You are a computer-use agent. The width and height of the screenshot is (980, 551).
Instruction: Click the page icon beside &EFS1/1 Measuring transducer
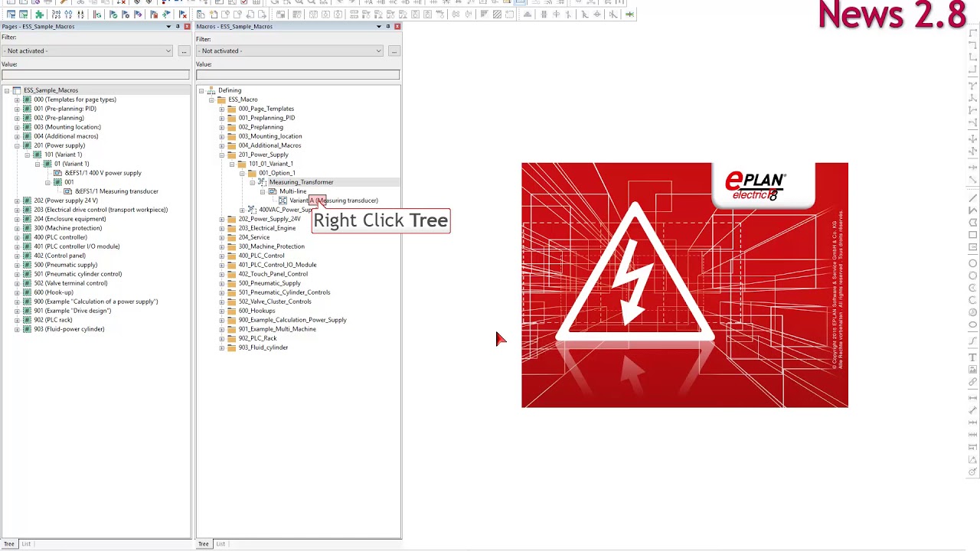[67, 191]
